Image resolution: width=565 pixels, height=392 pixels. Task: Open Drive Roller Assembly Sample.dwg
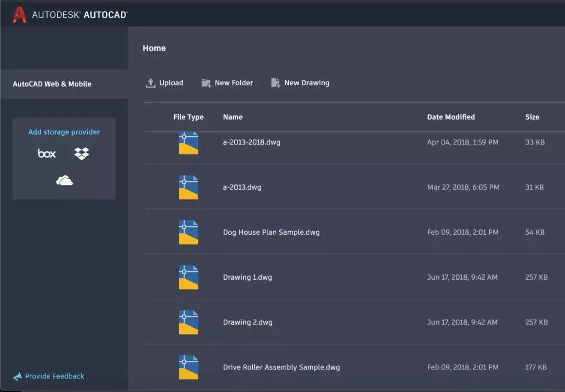point(281,367)
